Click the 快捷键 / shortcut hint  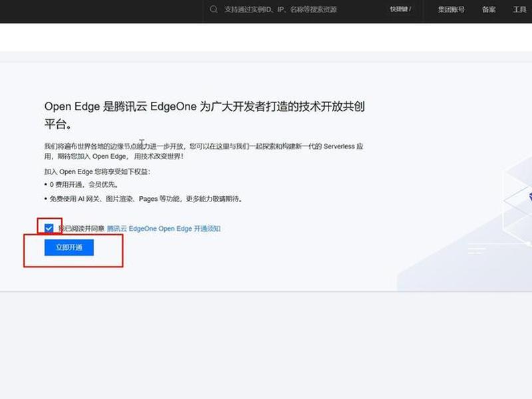pos(400,9)
